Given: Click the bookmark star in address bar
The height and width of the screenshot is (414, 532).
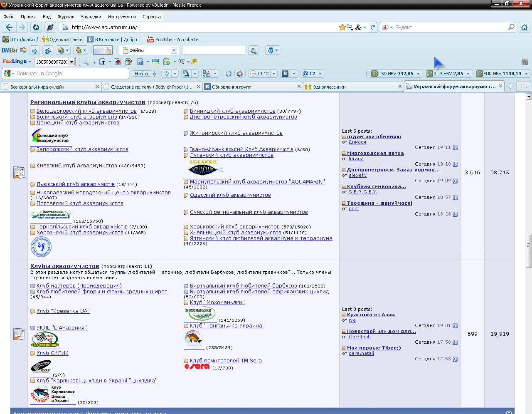Looking at the screenshot, I should 342,27.
